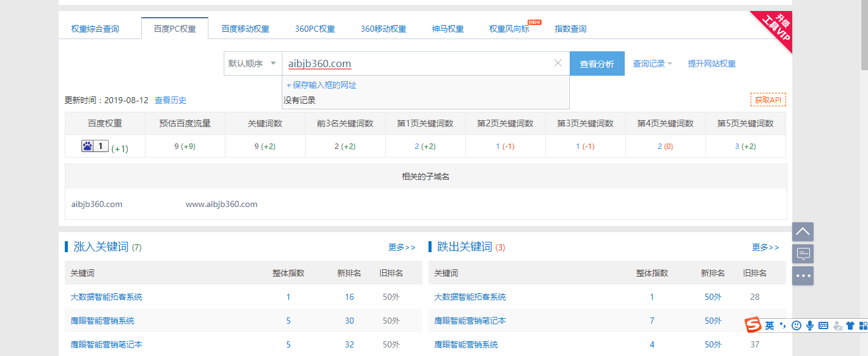The width and height of the screenshot is (868, 356).
Task: Open 鹰眼智能营销笔记本 in the 跌出关键词 list
Action: pos(470,321)
